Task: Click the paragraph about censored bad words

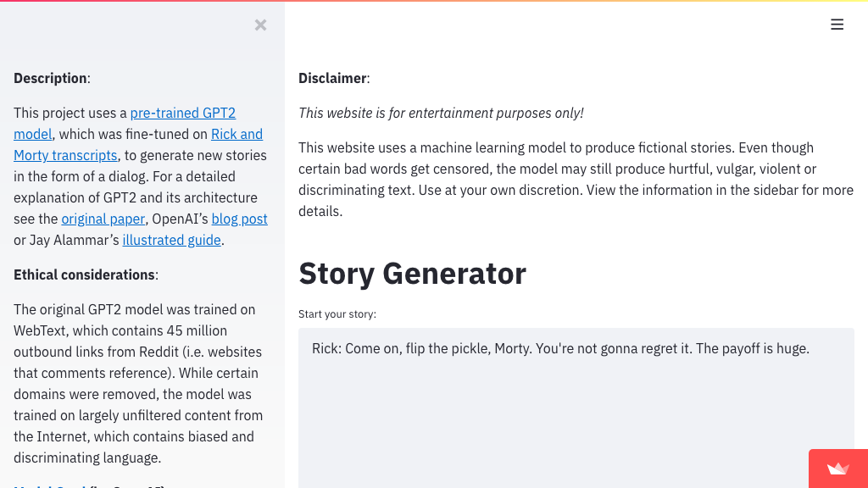Action: point(576,180)
